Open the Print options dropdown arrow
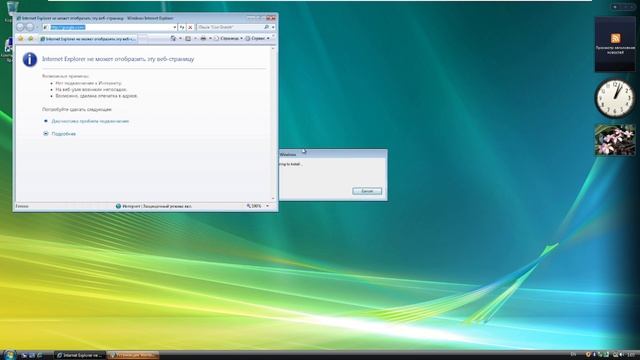Screen dimensions: 640x360 tap(210, 38)
